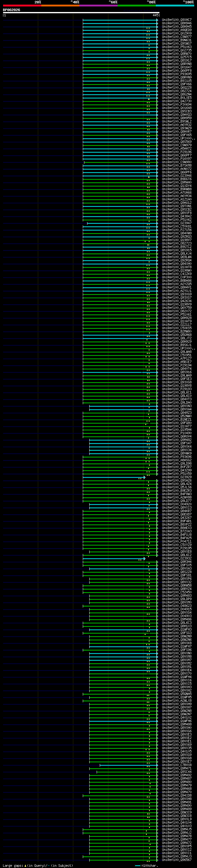Screen dimensions: 197x868
Task: Select the UniRef100_B9SWL2 label
Action: click(177, 121)
